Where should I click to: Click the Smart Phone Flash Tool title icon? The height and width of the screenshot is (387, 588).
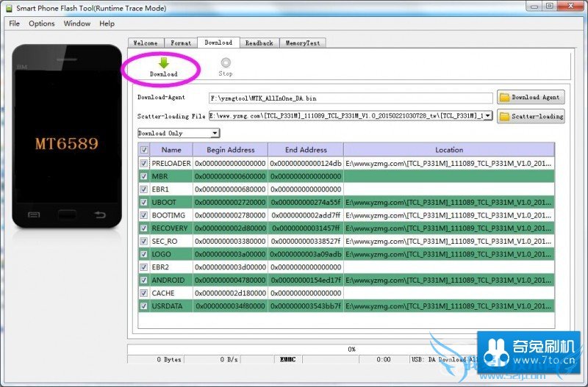9,8
